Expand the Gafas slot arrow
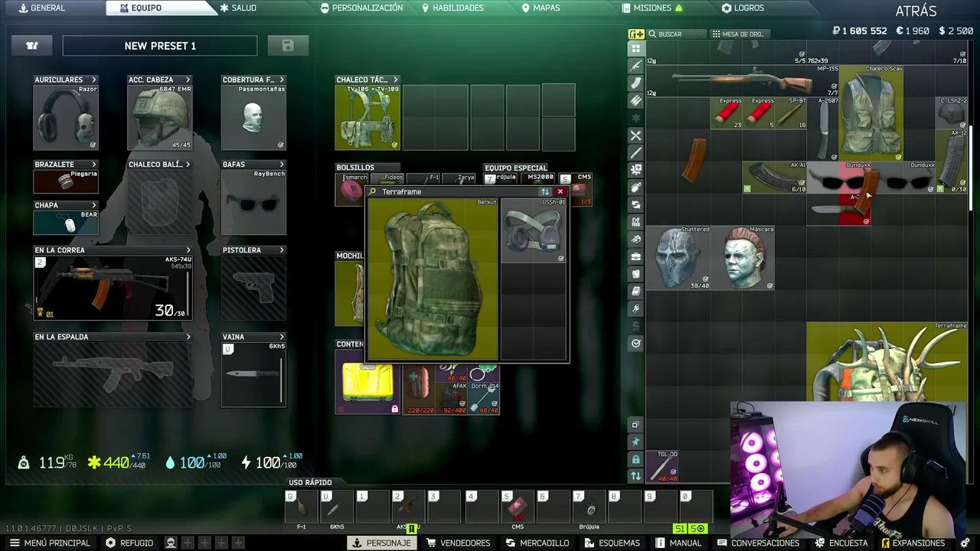Viewport: 980px width, 551px height. [282, 165]
